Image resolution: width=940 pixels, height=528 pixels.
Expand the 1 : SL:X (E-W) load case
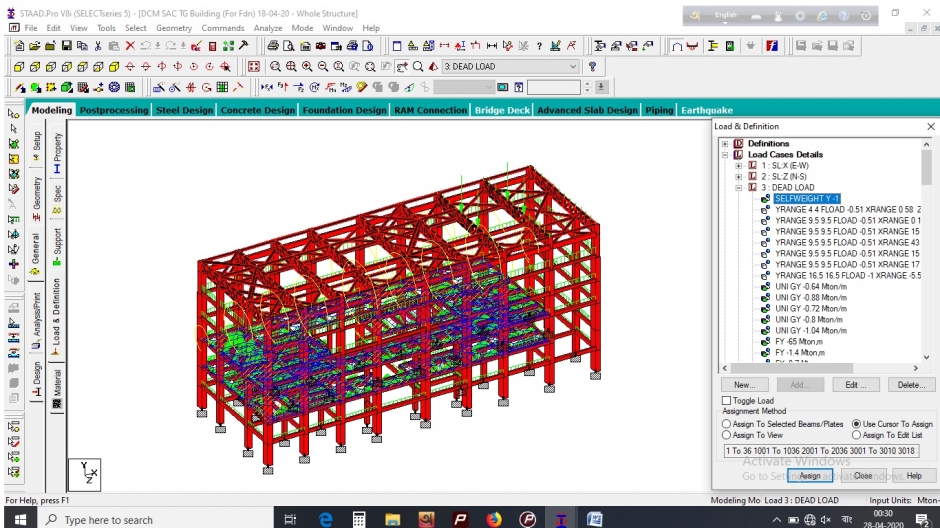pos(739,166)
